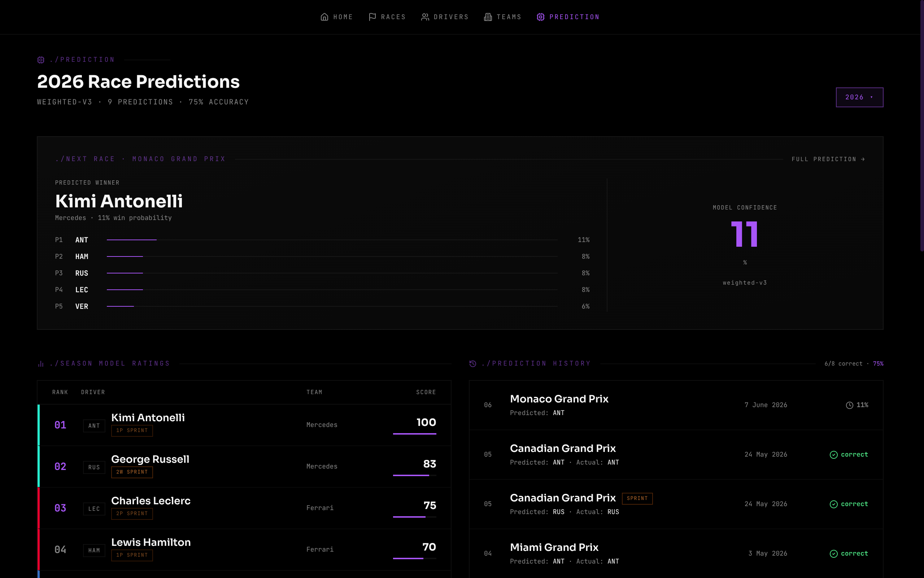Click the LEC driver code badge

click(94, 509)
